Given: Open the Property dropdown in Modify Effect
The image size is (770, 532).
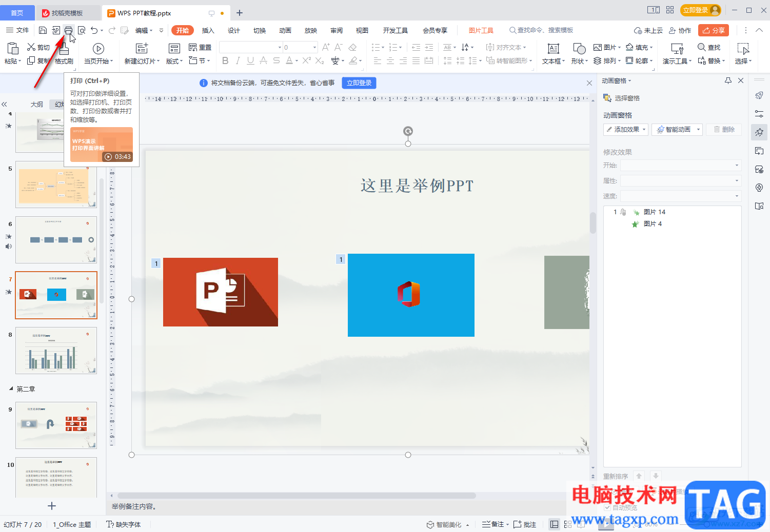Looking at the screenshot, I should pos(680,180).
